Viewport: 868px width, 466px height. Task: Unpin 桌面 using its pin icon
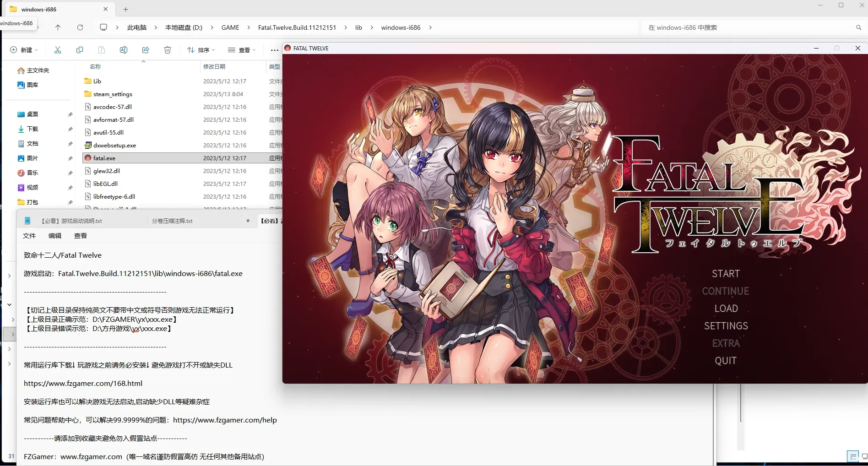[x=70, y=114]
